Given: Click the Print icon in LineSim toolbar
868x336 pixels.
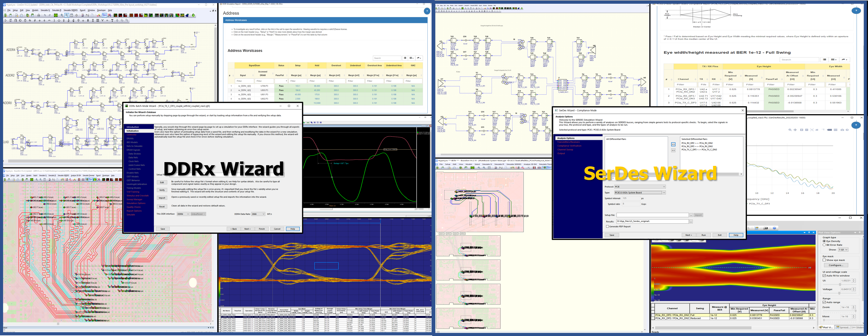Looking at the screenshot, I should pyautogui.click(x=39, y=15).
